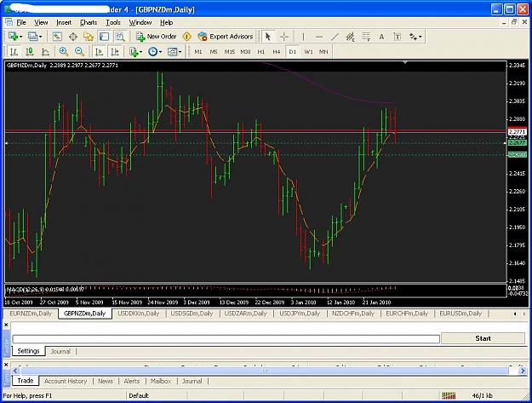Select the Equidistant Channel tool
The width and height of the screenshot is (532, 403).
point(350,37)
